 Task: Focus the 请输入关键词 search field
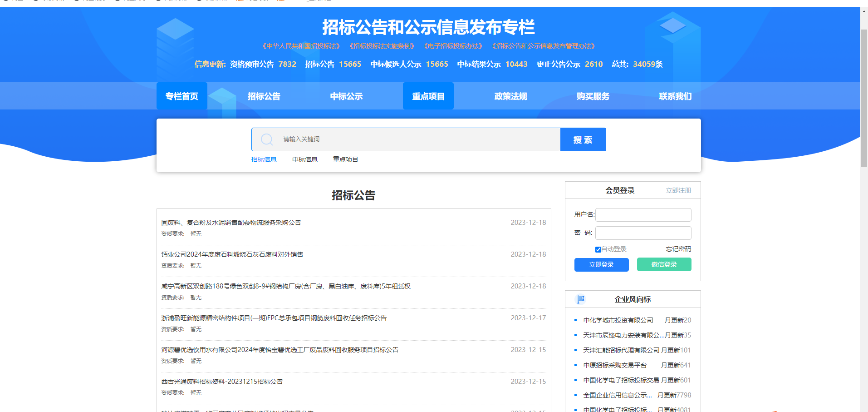point(420,139)
